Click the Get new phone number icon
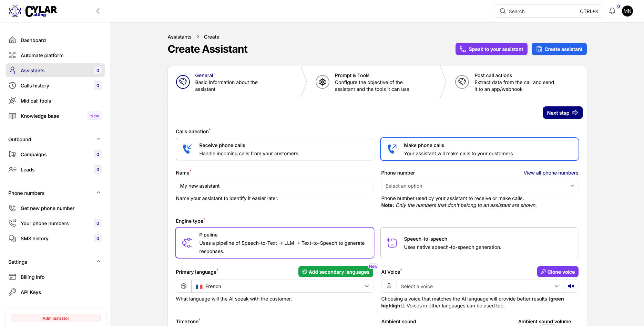This screenshot has width=644, height=326. pos(12,208)
